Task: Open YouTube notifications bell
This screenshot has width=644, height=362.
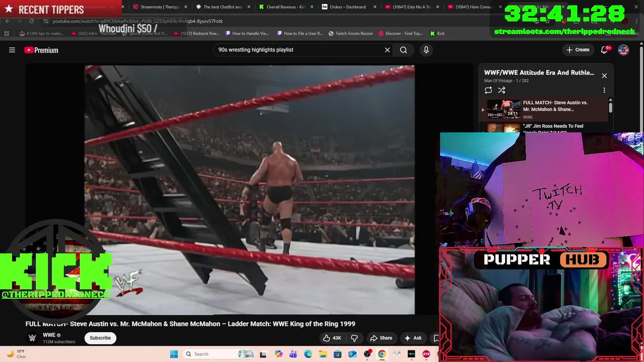Action: pyautogui.click(x=605, y=50)
